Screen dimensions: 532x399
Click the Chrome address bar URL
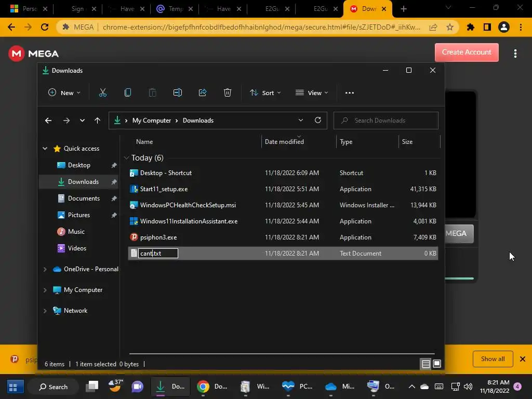[261, 27]
